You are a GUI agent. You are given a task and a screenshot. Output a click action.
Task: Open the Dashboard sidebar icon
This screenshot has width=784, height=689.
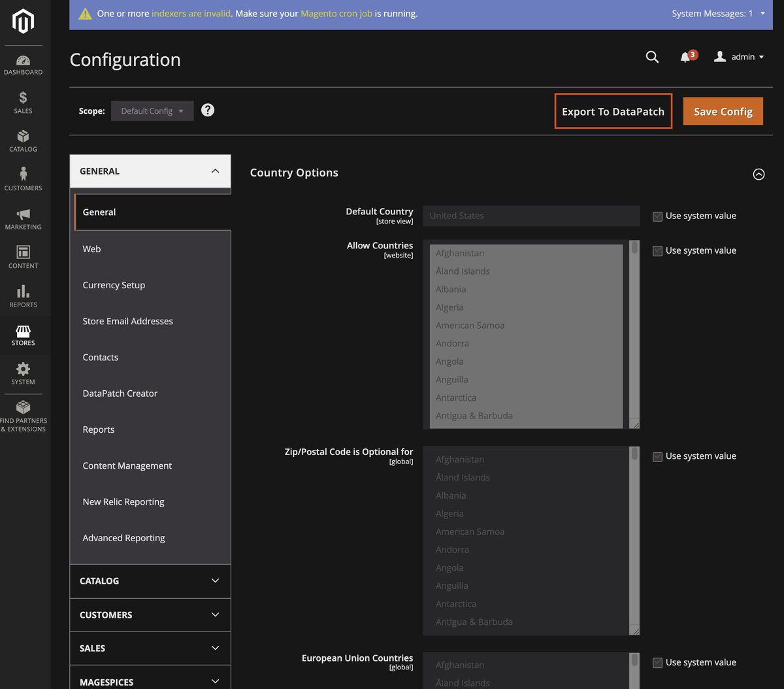click(23, 65)
